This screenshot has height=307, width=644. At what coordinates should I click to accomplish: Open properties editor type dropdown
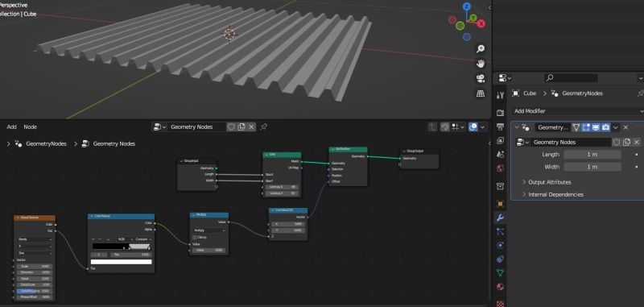[x=504, y=78]
